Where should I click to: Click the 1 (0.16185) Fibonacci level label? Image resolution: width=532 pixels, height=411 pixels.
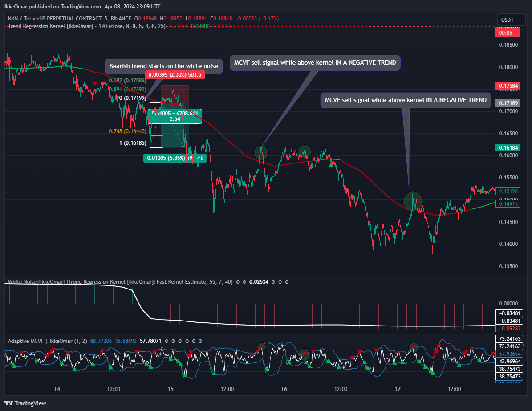(133, 143)
